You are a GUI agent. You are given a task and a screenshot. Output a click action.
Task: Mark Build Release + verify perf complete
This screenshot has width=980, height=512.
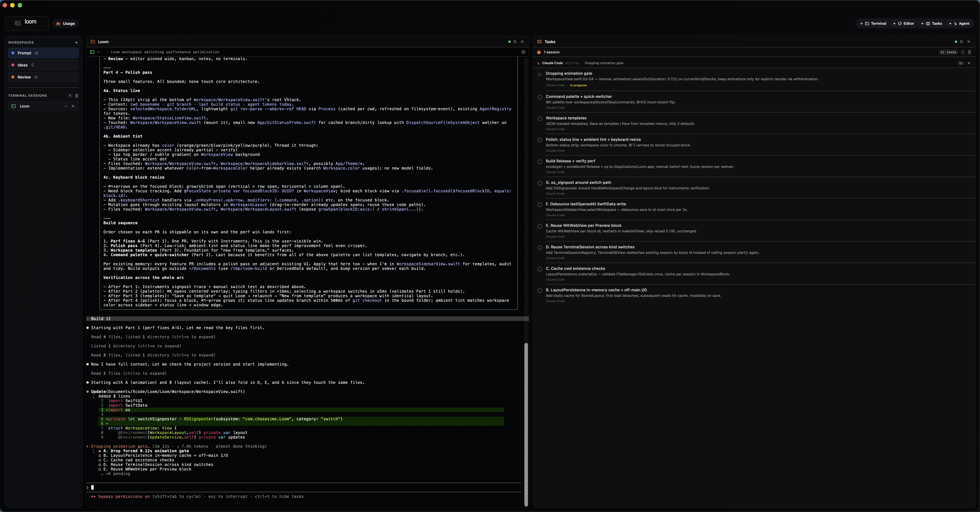[x=540, y=162]
